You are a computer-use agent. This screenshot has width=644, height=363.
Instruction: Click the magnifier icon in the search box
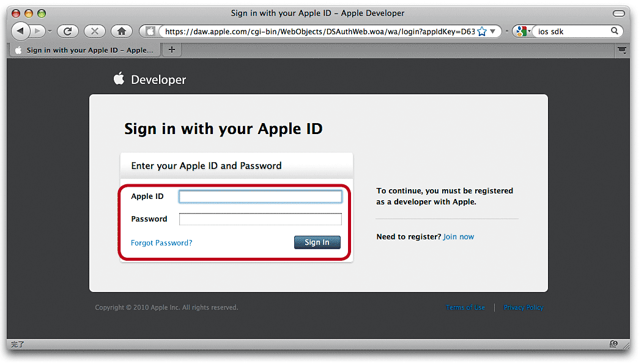(615, 31)
